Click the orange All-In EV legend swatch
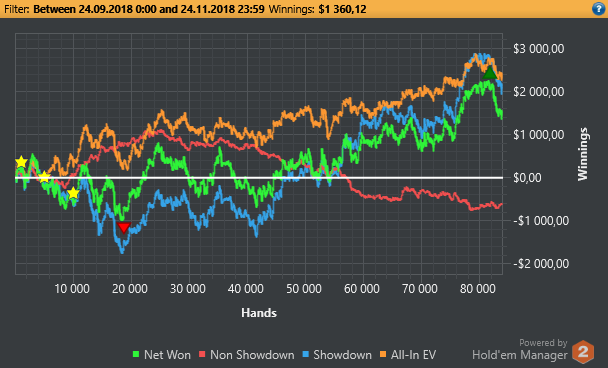This screenshot has width=608, height=368. (383, 354)
